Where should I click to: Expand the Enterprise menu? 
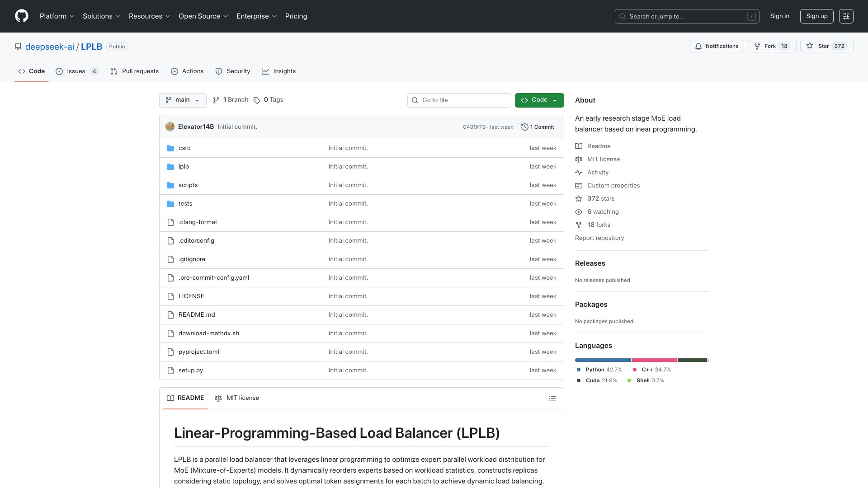click(x=257, y=16)
